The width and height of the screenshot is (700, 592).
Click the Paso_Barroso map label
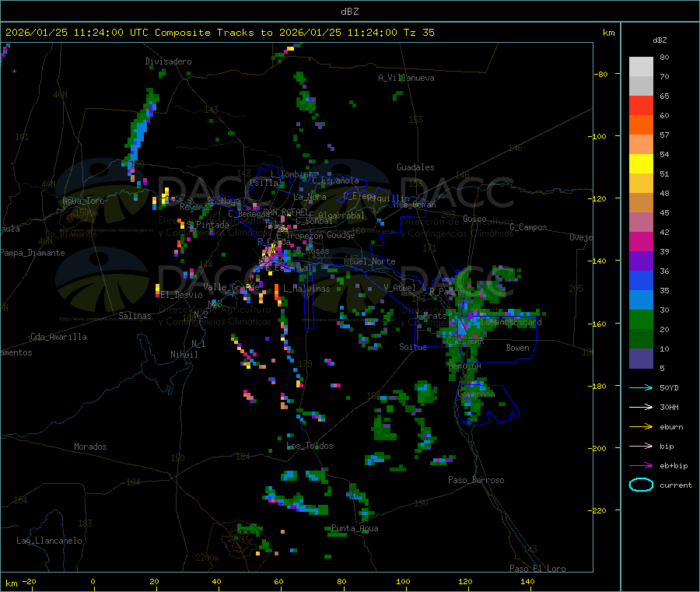476,480
